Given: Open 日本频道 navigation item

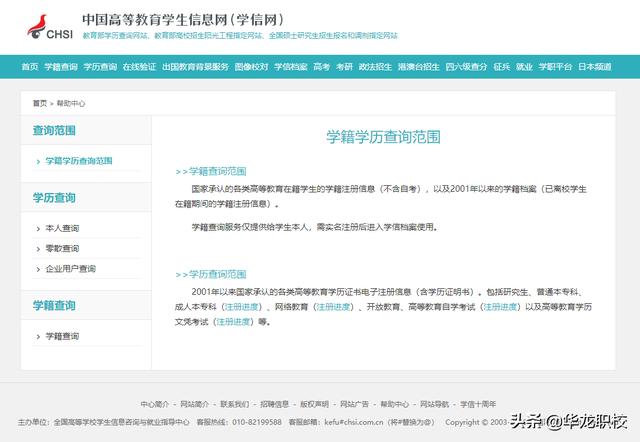Looking at the screenshot, I should coord(595,67).
